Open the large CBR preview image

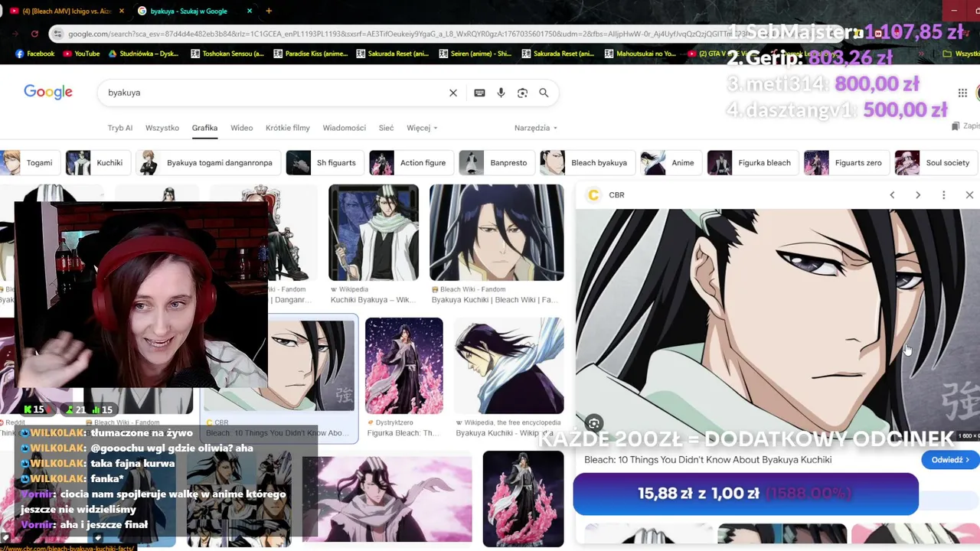click(778, 324)
